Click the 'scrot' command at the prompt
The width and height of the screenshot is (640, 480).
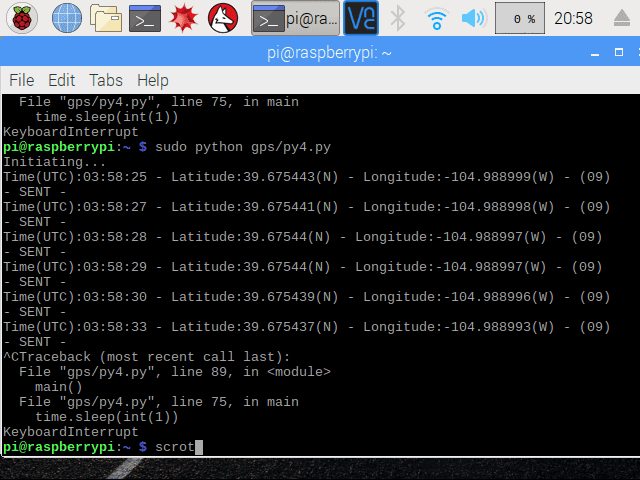[175, 447]
